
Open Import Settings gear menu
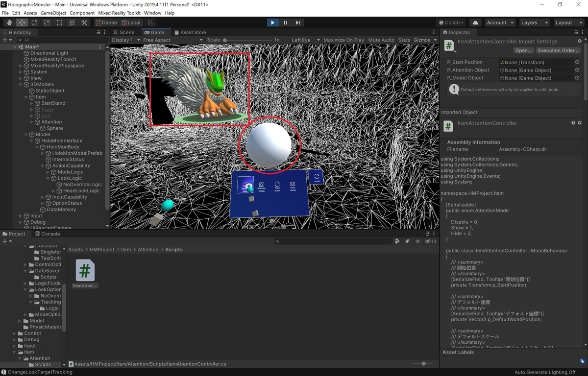(x=580, y=42)
